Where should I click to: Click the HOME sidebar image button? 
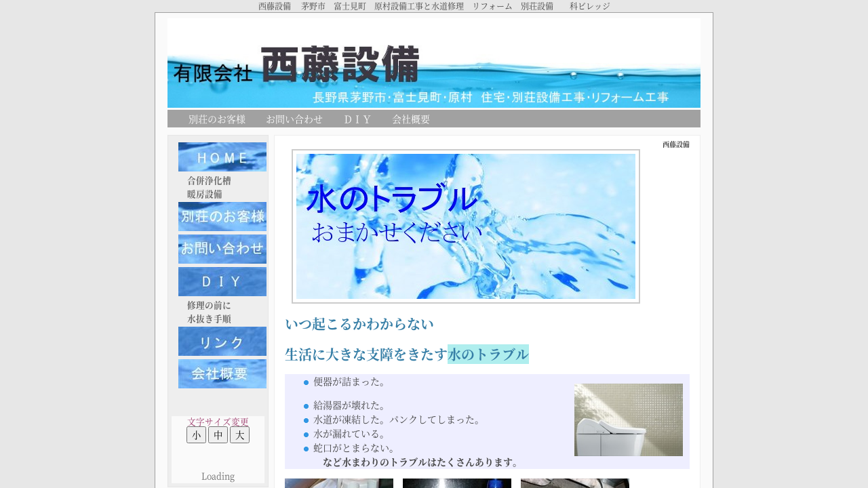222,157
